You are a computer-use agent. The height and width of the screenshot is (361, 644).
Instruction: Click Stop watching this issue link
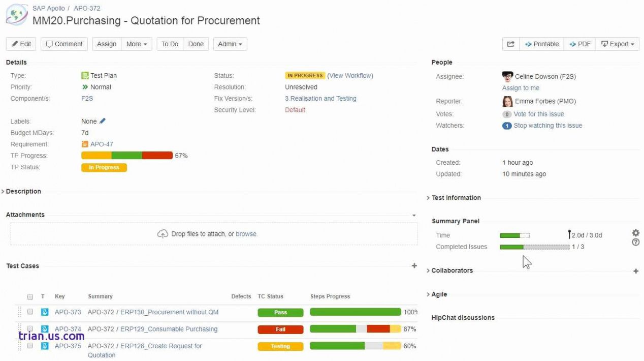[548, 126]
